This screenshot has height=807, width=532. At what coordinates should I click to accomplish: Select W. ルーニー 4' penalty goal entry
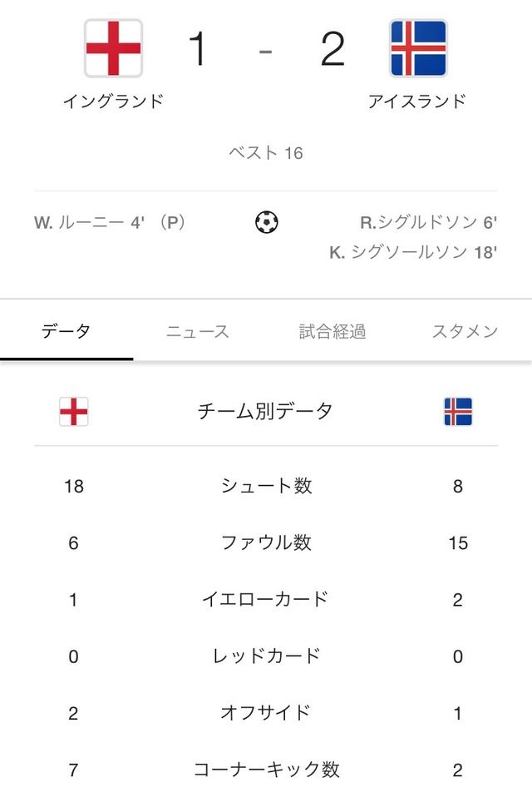pyautogui.click(x=110, y=222)
